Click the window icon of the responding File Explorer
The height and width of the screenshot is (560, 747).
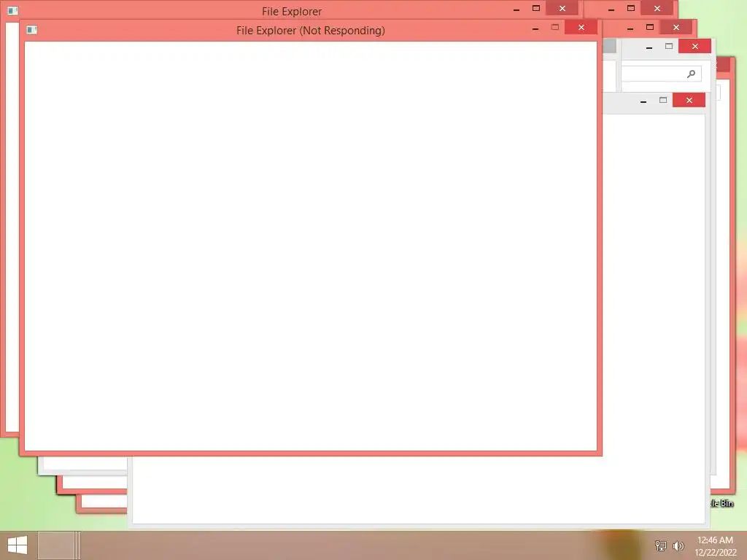[x=13, y=10]
